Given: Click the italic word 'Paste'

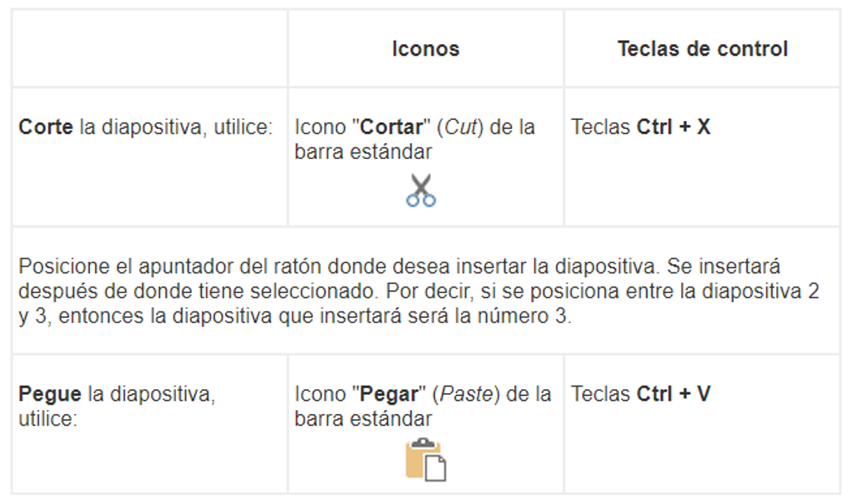Looking at the screenshot, I should click(466, 394).
